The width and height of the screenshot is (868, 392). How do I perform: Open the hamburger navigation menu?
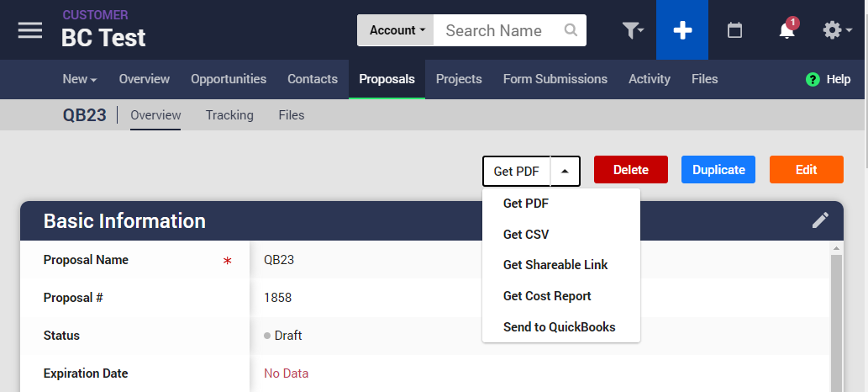point(30,29)
